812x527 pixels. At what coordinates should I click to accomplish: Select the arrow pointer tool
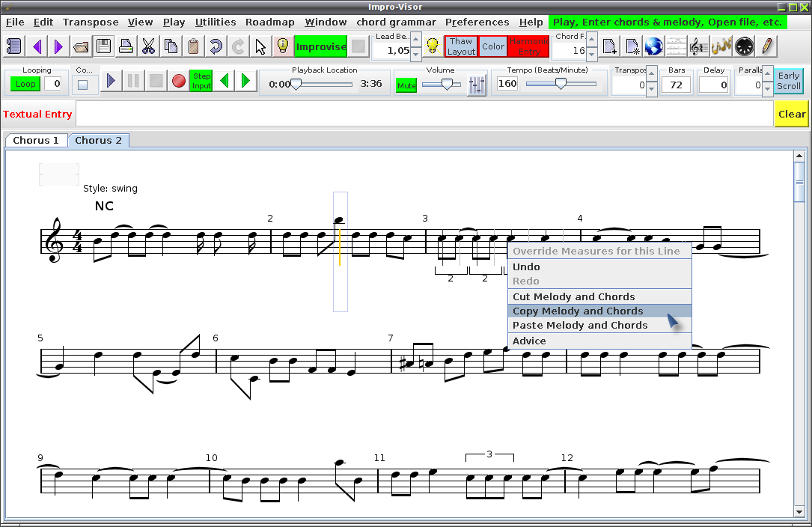click(260, 46)
